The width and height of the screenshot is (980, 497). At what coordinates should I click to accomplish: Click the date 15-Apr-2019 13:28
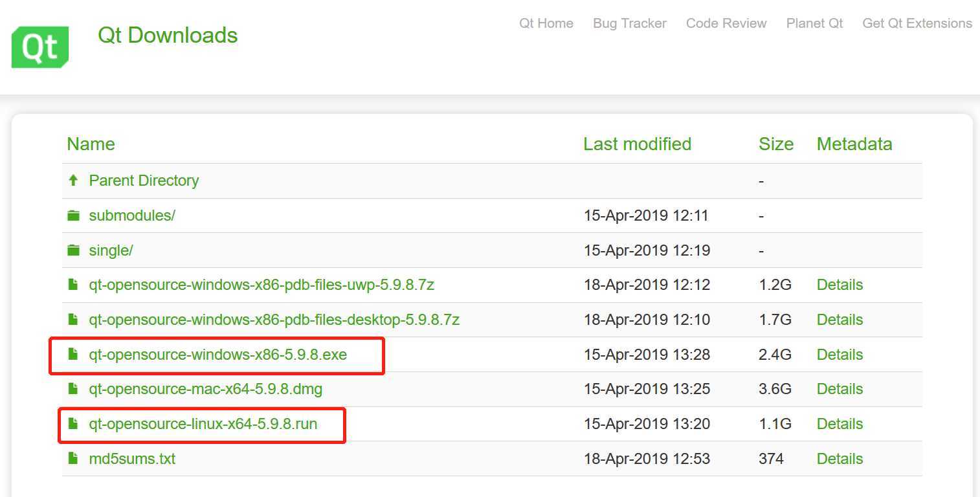click(x=647, y=355)
